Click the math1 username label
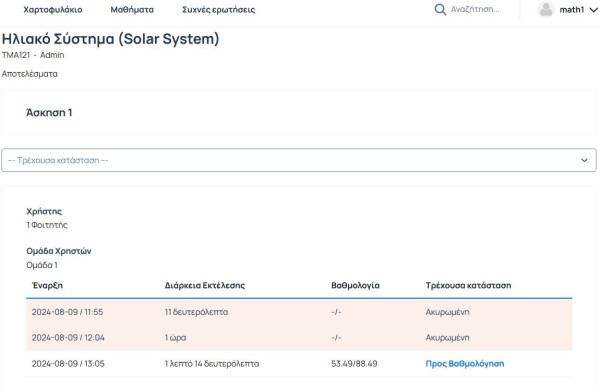This screenshot has width=600, height=391. 572,10
